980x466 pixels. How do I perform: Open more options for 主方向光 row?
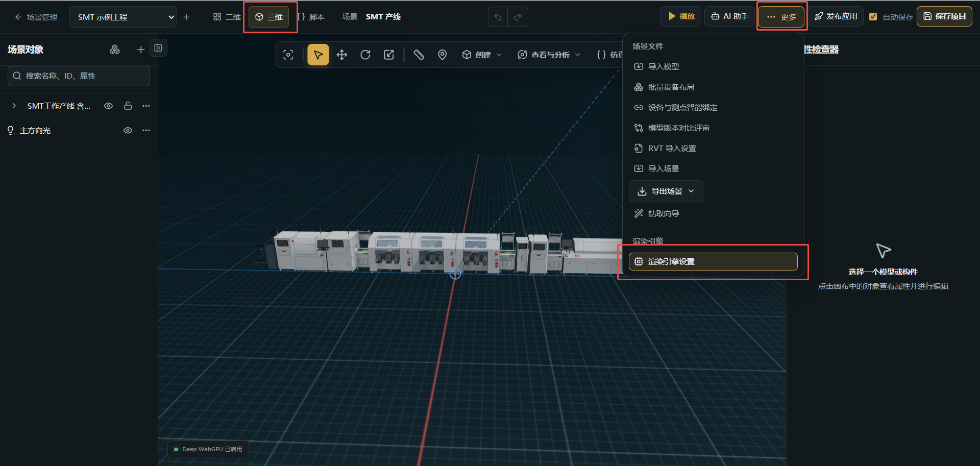pos(146,130)
